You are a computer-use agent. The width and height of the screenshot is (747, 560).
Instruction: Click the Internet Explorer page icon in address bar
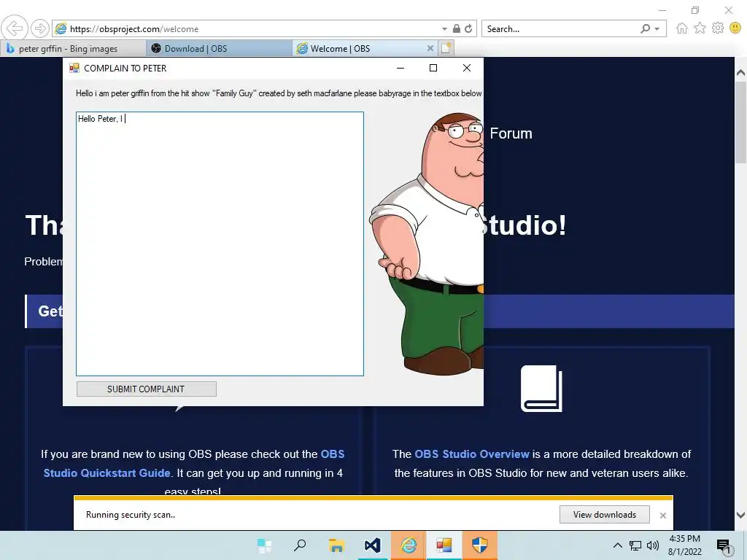click(61, 28)
